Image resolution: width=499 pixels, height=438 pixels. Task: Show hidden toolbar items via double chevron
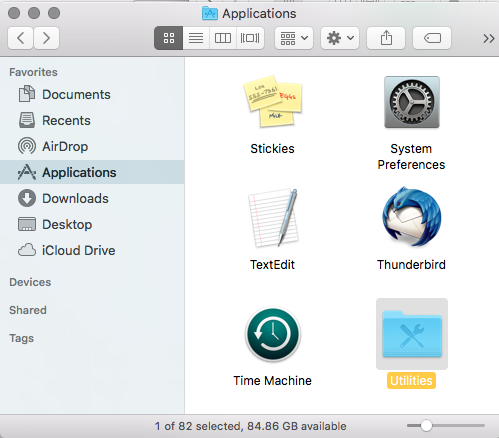coord(489,38)
